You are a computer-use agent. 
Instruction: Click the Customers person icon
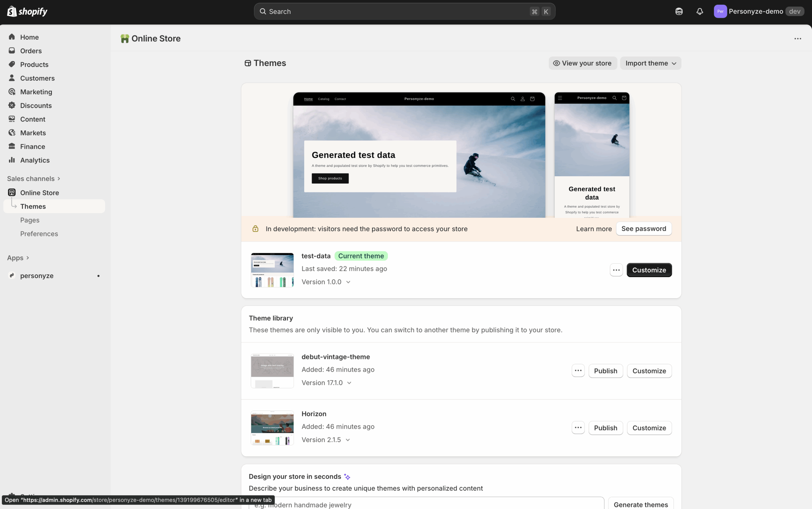[x=12, y=78]
